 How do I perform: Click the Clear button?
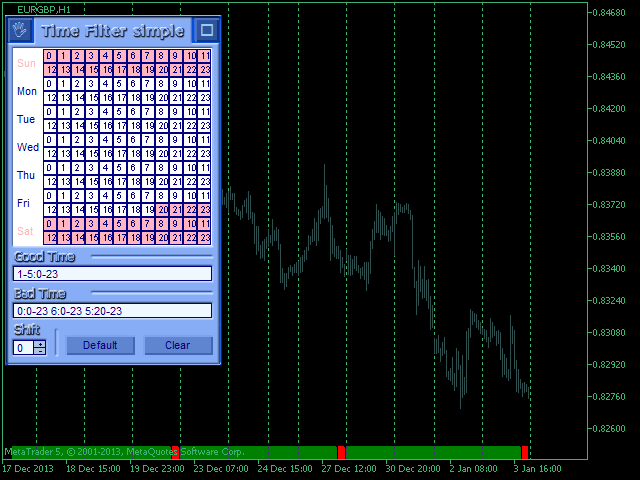178,345
